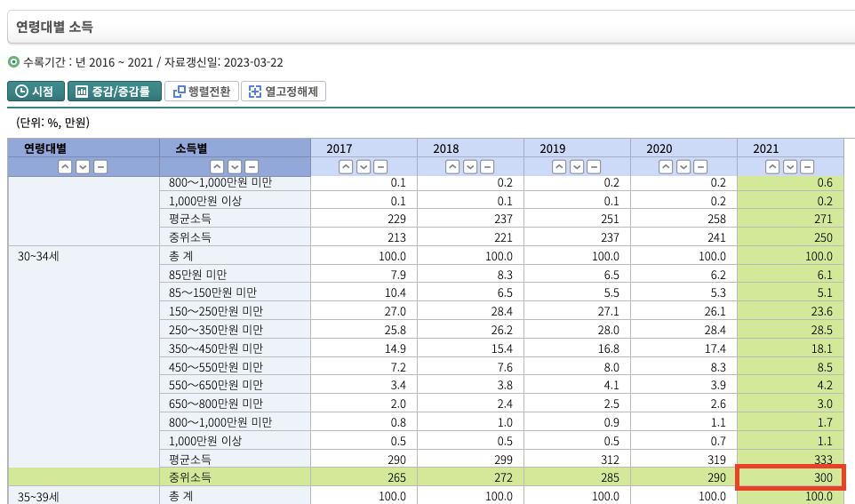
Task: Click the 85~150만원 미만 row label
Action: tap(235, 293)
